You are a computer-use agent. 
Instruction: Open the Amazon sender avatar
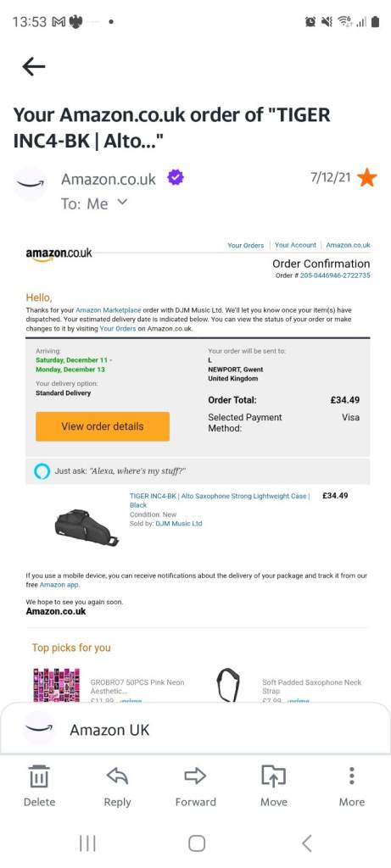coord(31,183)
